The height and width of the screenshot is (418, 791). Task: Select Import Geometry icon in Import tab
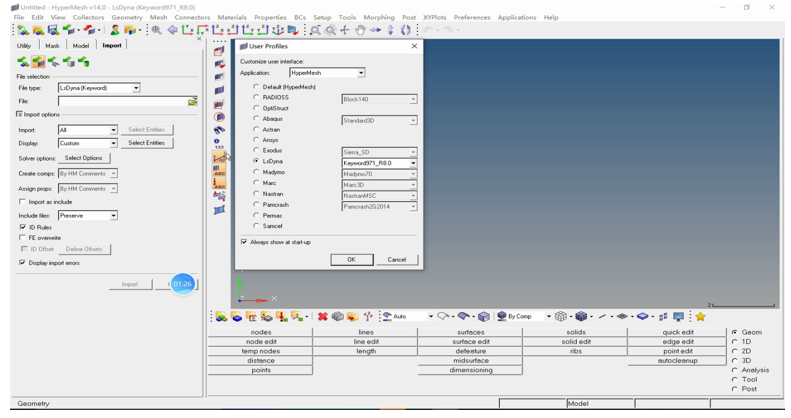point(53,62)
